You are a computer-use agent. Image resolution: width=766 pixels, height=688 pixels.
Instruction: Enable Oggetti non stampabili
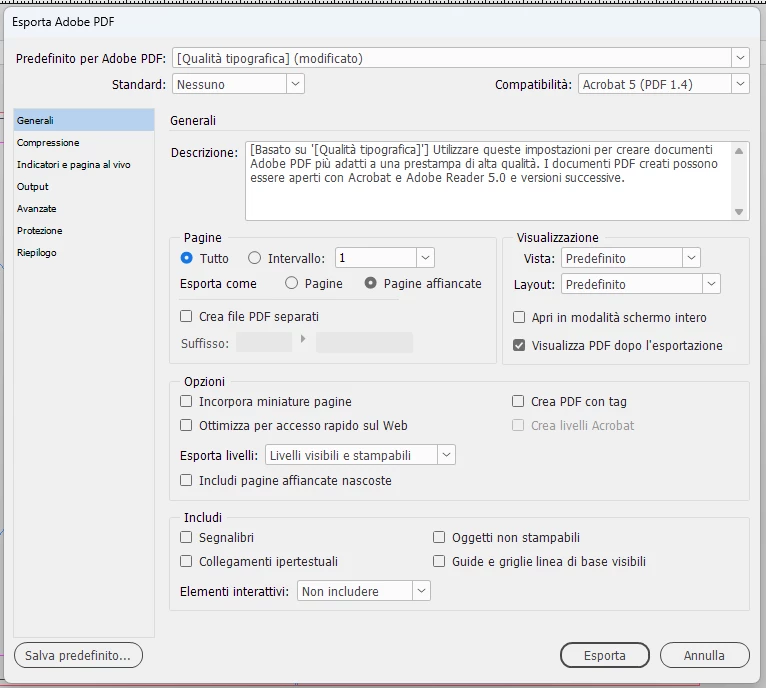click(x=439, y=537)
